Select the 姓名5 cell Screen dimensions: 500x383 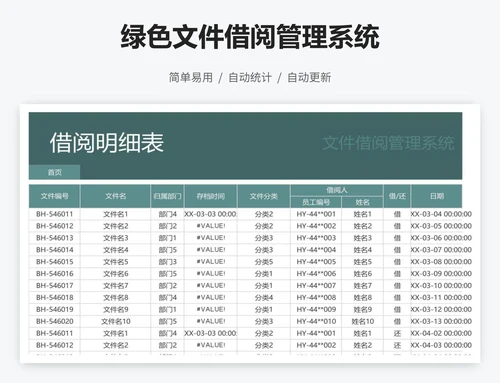click(362, 262)
